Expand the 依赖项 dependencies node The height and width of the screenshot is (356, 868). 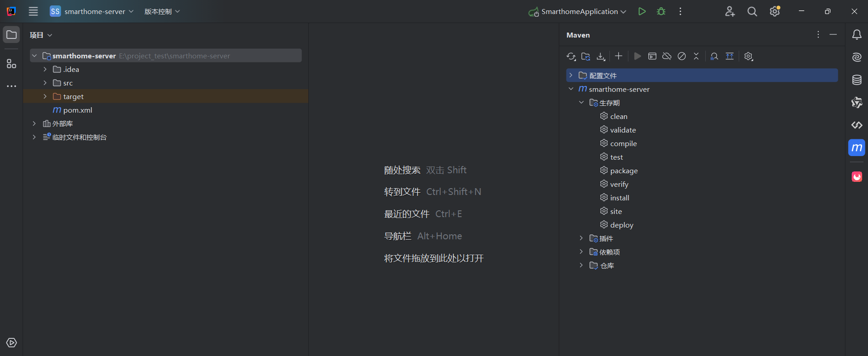point(581,252)
